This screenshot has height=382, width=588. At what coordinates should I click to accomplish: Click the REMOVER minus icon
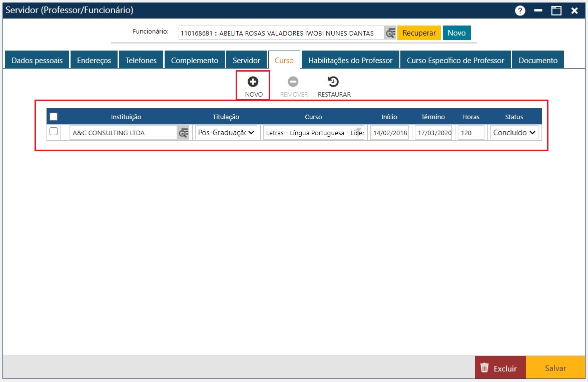[x=294, y=82]
